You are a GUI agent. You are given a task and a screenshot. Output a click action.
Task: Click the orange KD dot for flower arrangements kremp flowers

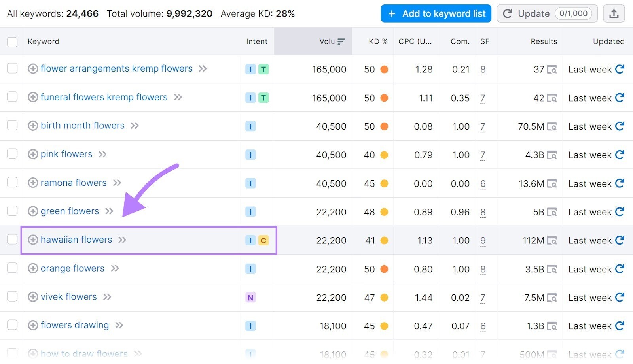tap(384, 69)
